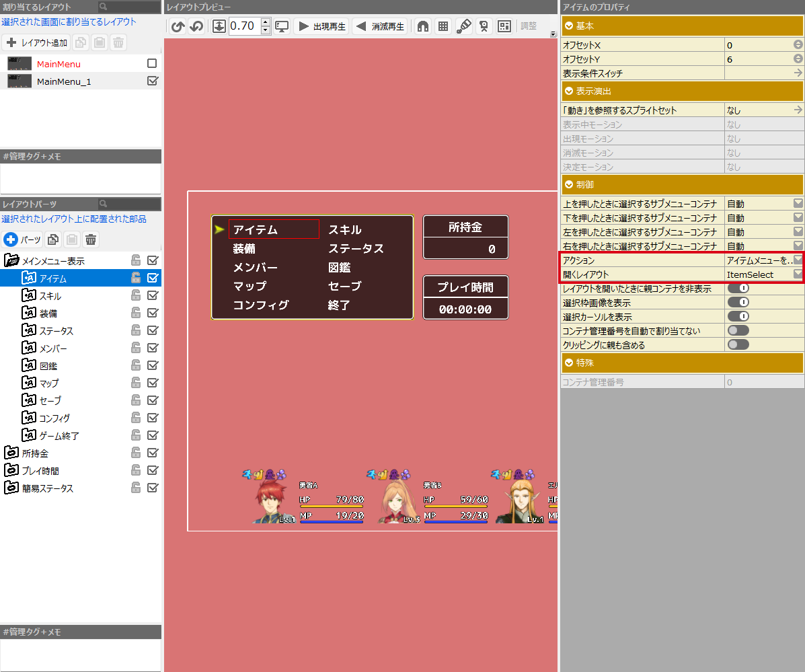Collapse the 基本 properties section
The image size is (805, 672).
(570, 26)
